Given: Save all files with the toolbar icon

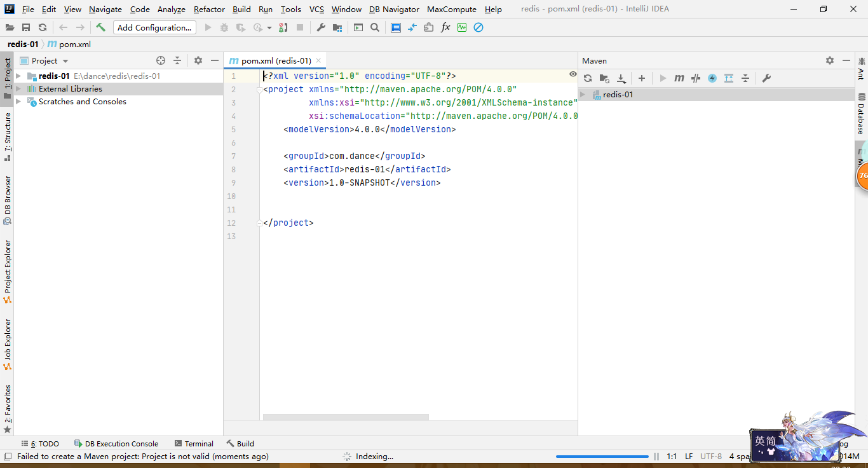Looking at the screenshot, I should click(x=25, y=27).
